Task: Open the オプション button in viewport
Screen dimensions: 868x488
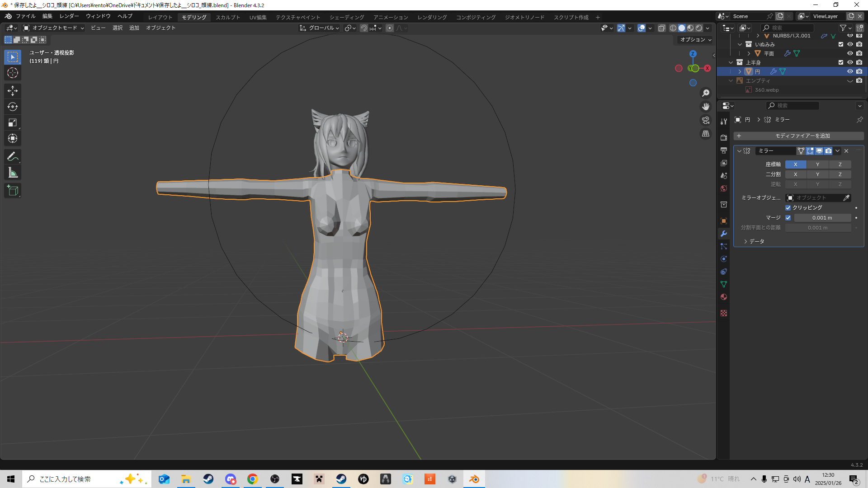Action: (695, 40)
